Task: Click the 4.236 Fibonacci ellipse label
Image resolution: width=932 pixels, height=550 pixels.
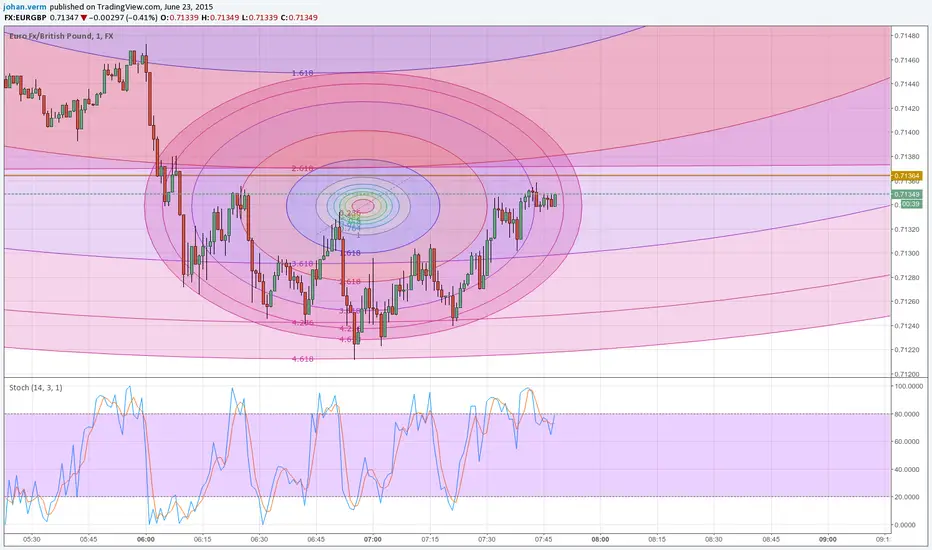Action: click(x=302, y=323)
